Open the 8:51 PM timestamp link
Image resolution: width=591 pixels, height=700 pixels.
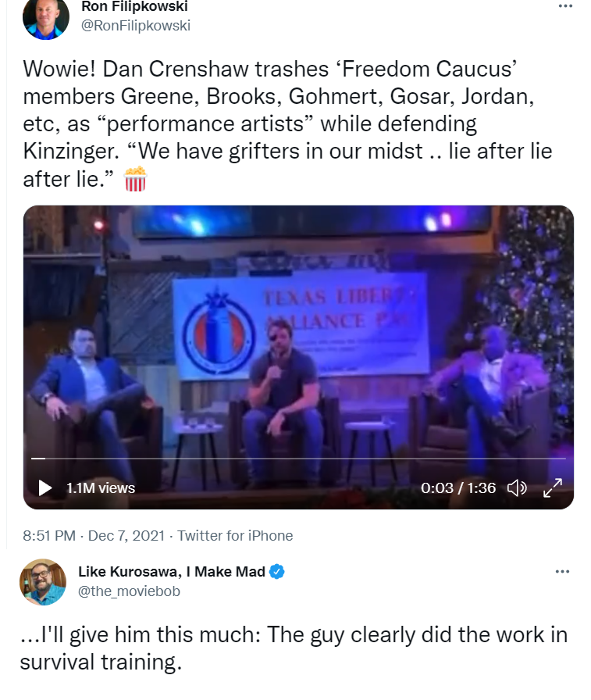coord(49,535)
